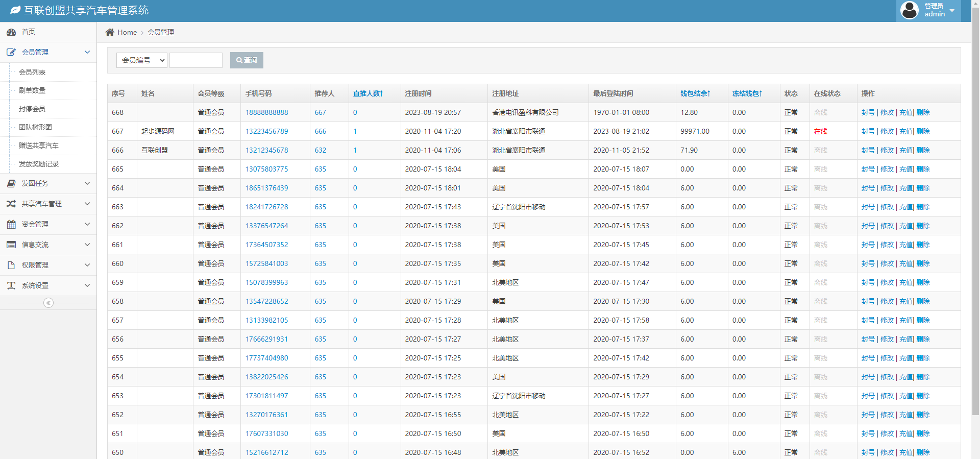Sort the table by 钱包结余 column
This screenshot has width=980, height=459.
695,93
